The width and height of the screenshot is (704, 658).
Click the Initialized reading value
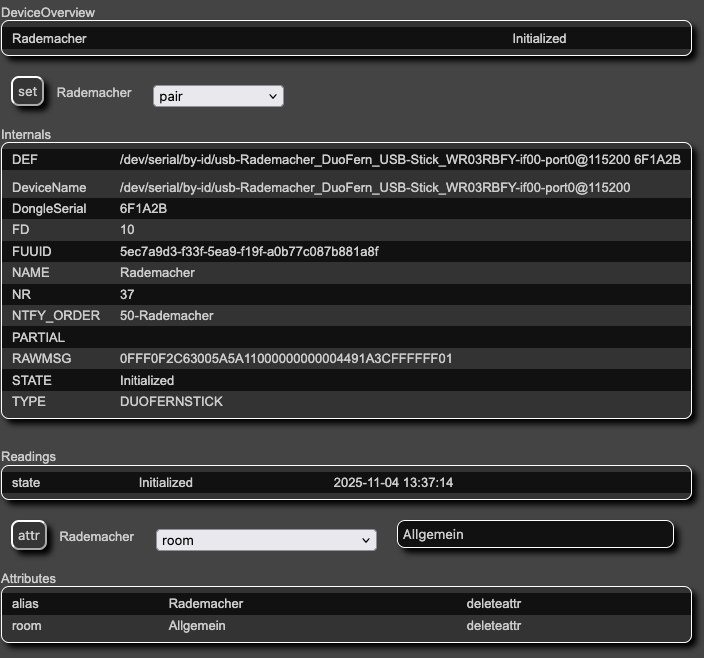pos(166,483)
